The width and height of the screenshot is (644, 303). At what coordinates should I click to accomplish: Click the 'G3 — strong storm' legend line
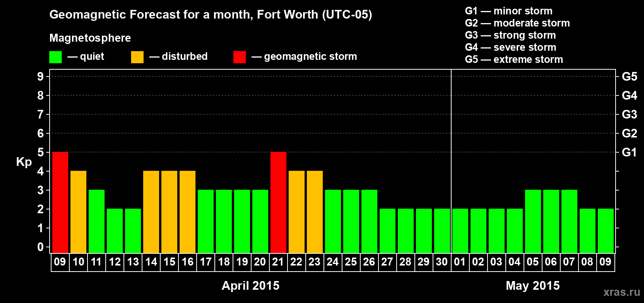point(510,35)
